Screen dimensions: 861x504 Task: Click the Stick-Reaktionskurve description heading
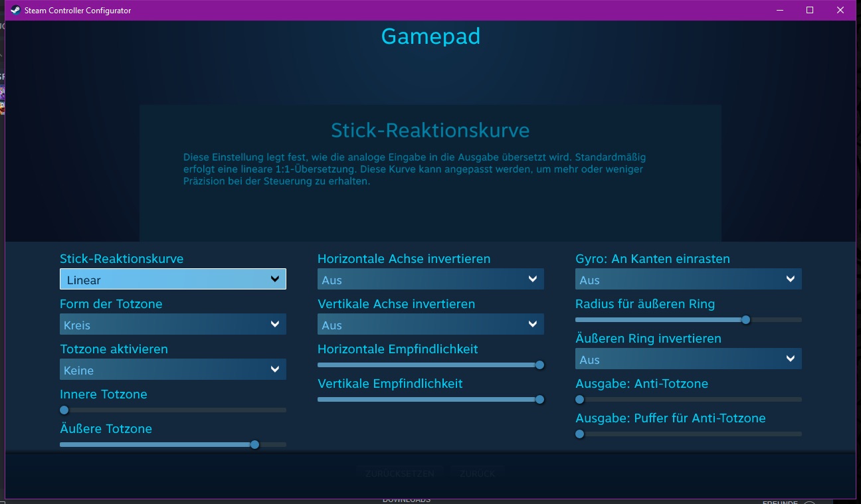coord(430,129)
